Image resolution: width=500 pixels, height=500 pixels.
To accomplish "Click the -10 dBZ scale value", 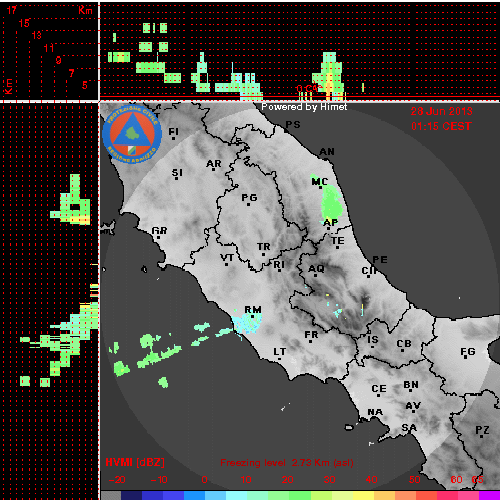I will coord(159,480).
